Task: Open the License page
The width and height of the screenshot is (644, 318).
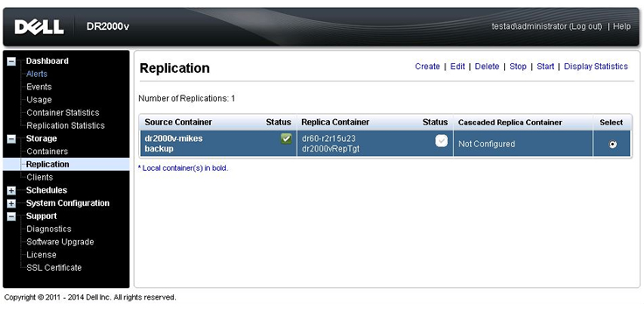Action: 41,255
